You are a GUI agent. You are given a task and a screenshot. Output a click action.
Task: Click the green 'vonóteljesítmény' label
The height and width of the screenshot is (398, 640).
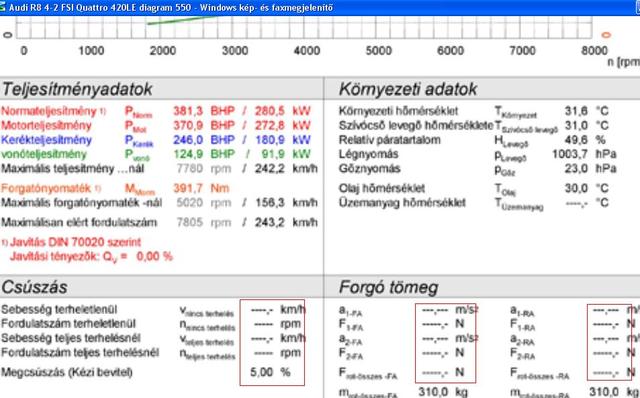[44, 154]
